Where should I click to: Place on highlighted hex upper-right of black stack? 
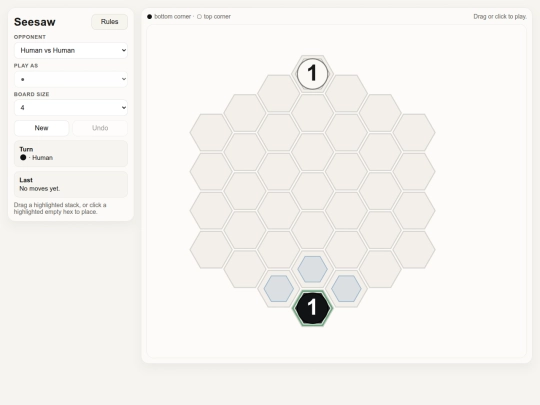pyautogui.click(x=346, y=288)
